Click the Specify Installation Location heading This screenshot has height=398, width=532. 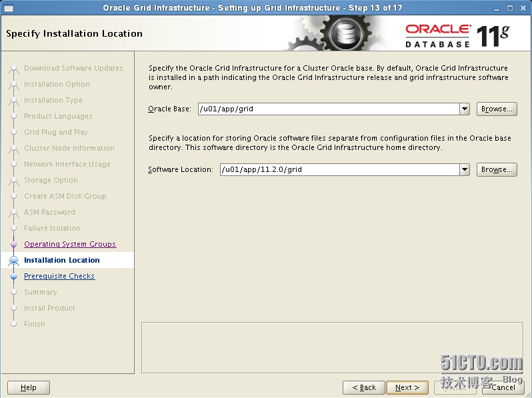click(x=74, y=33)
